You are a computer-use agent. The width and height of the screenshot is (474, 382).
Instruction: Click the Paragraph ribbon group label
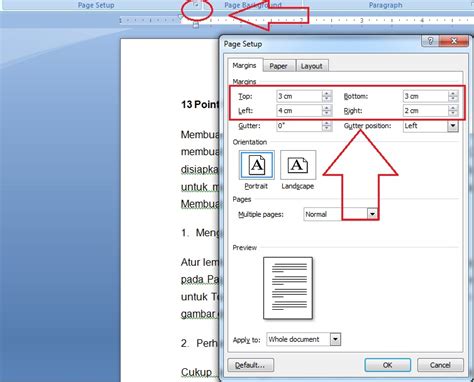pos(385,5)
